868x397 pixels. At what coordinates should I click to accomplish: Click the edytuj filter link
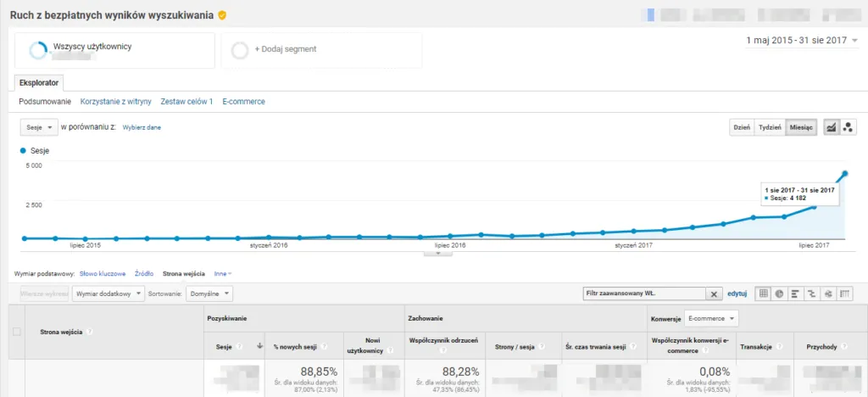pyautogui.click(x=737, y=294)
